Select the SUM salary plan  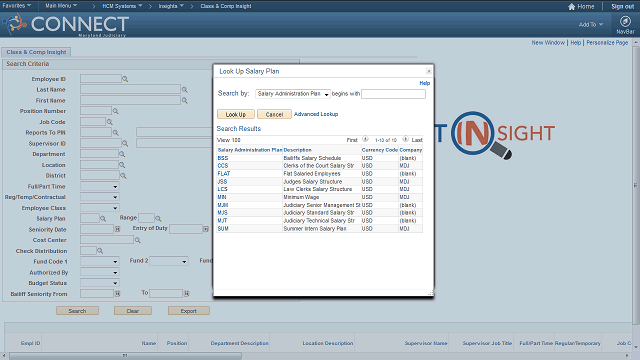pos(223,229)
